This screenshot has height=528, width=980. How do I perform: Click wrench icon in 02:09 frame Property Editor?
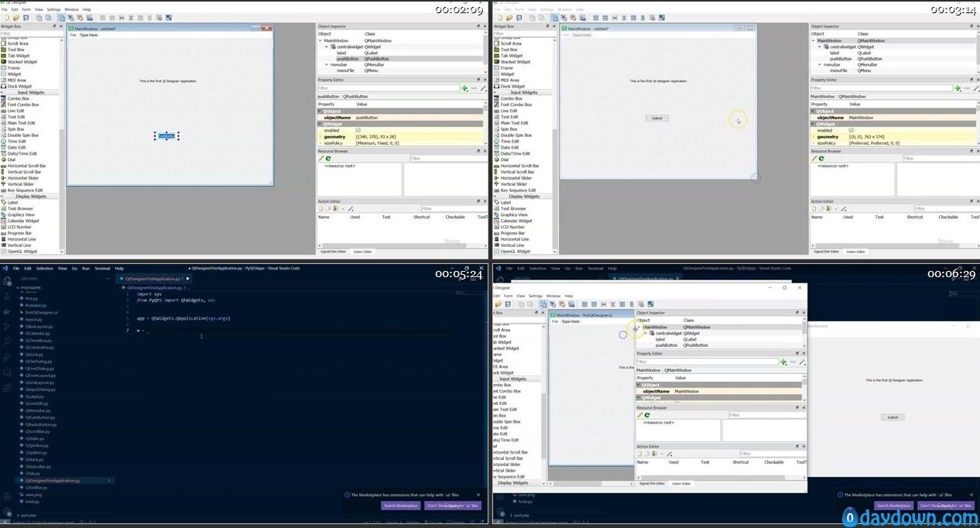click(483, 88)
